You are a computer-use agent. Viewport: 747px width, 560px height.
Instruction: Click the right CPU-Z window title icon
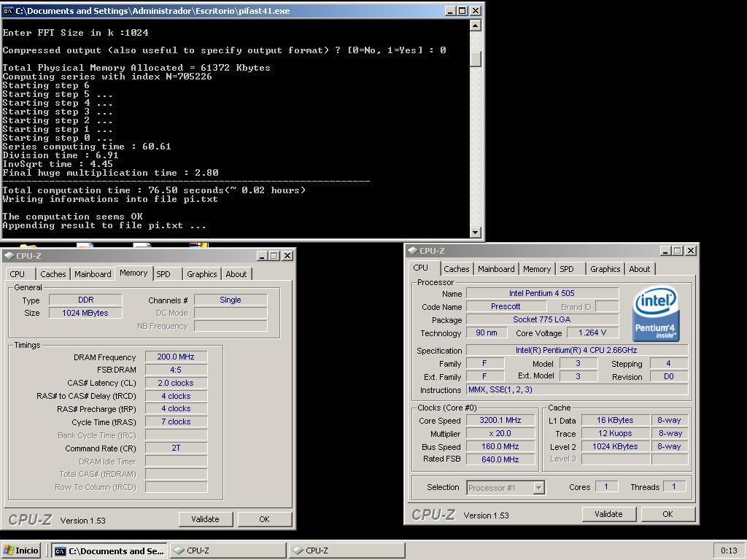413,251
